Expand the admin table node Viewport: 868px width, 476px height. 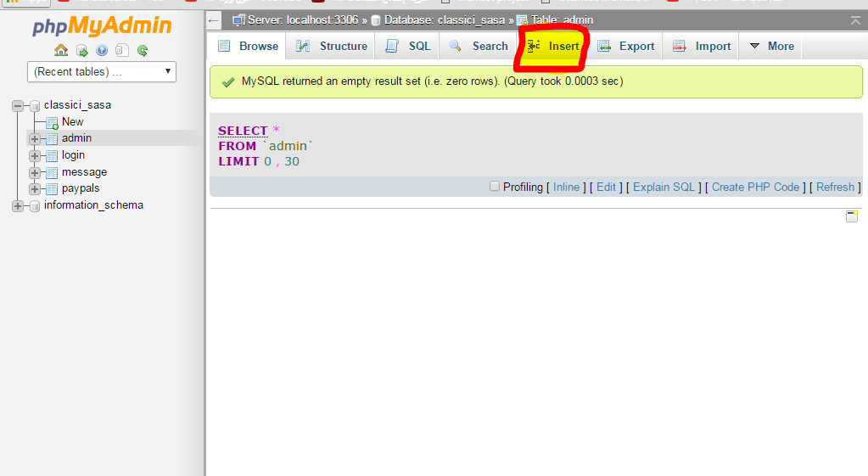[x=35, y=138]
